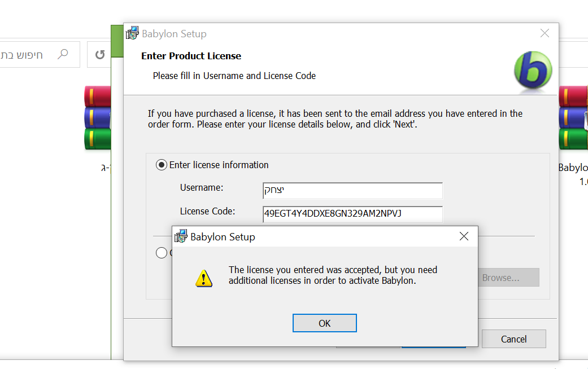Close the main Babylon Setup wizard window
The width and height of the screenshot is (588, 369).
click(545, 33)
